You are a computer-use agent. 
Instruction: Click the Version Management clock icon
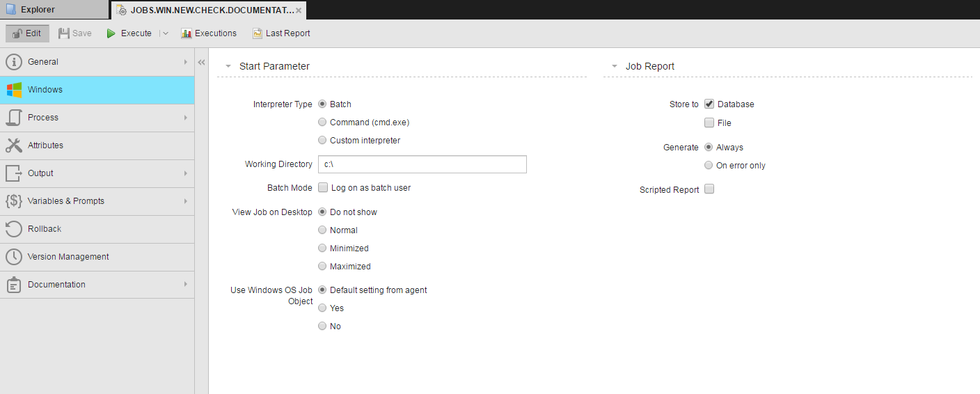pos(14,257)
